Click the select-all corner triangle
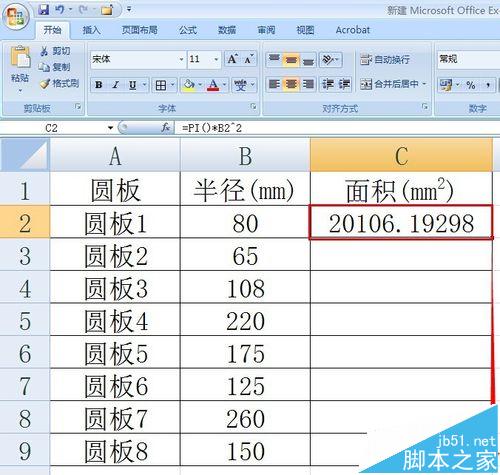Viewport: 500px width, 475px height. coord(25,155)
